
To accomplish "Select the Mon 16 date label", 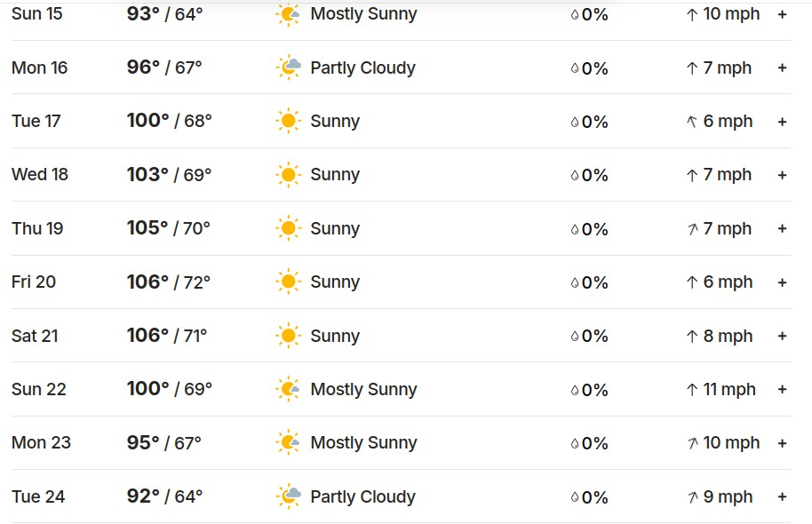I will point(40,68).
